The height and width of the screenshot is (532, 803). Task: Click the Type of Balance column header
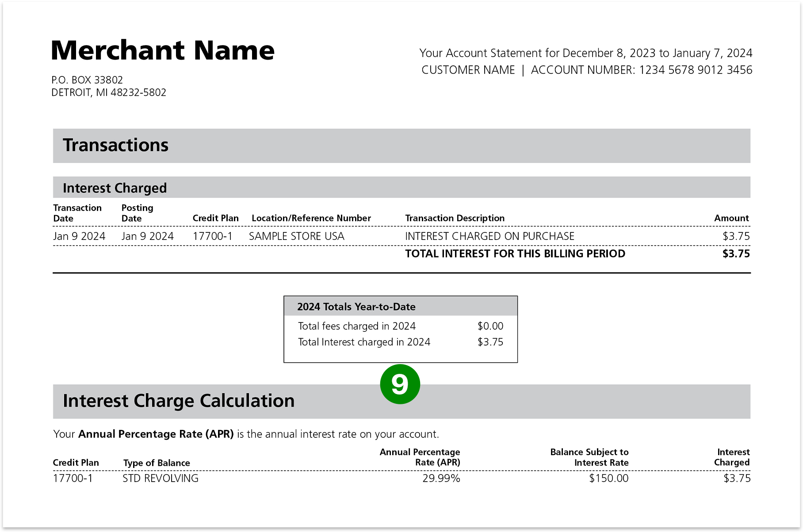pyautogui.click(x=157, y=463)
